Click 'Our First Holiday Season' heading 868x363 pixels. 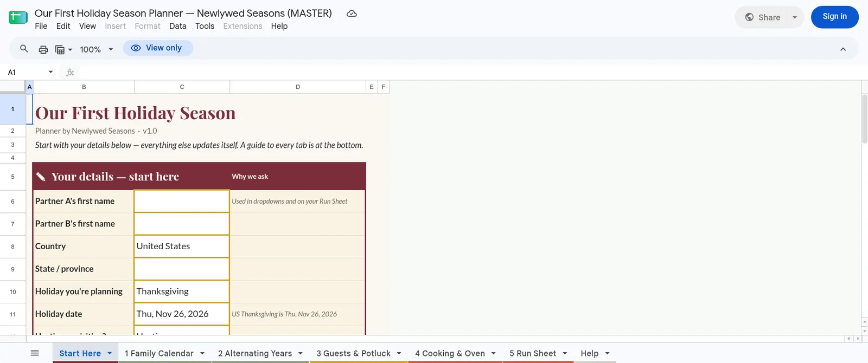(x=136, y=113)
